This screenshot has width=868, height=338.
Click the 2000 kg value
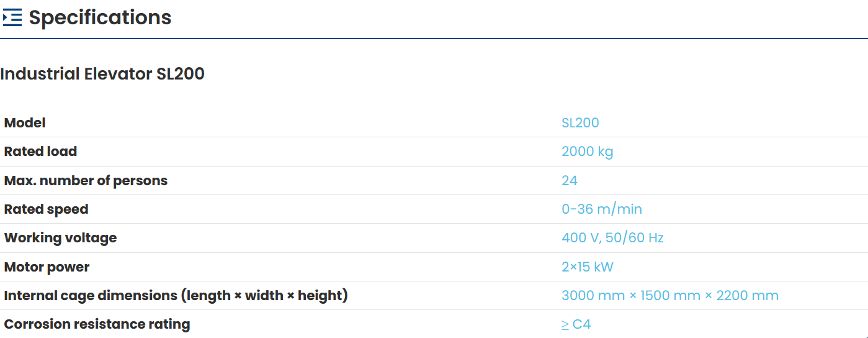coord(587,152)
